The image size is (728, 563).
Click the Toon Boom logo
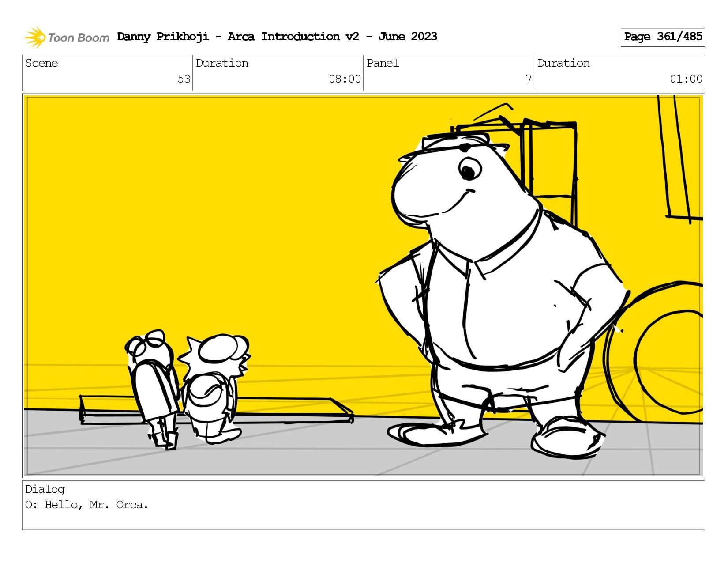(x=66, y=37)
